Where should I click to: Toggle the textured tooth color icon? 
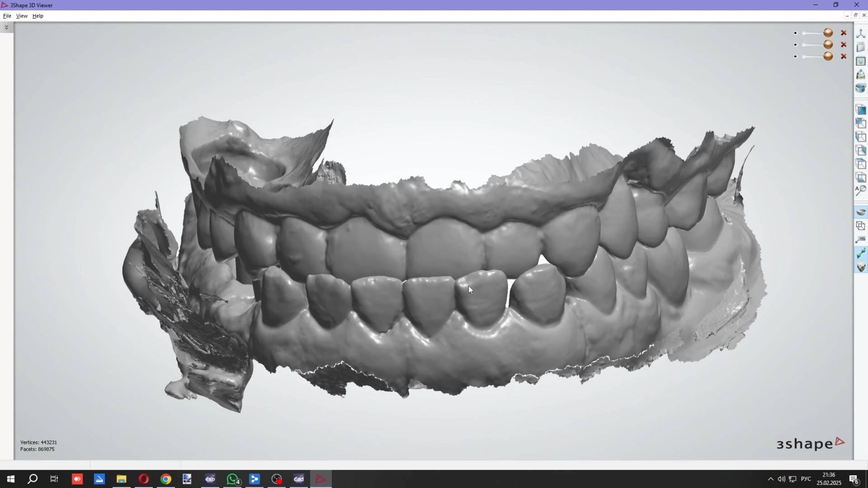click(x=861, y=267)
